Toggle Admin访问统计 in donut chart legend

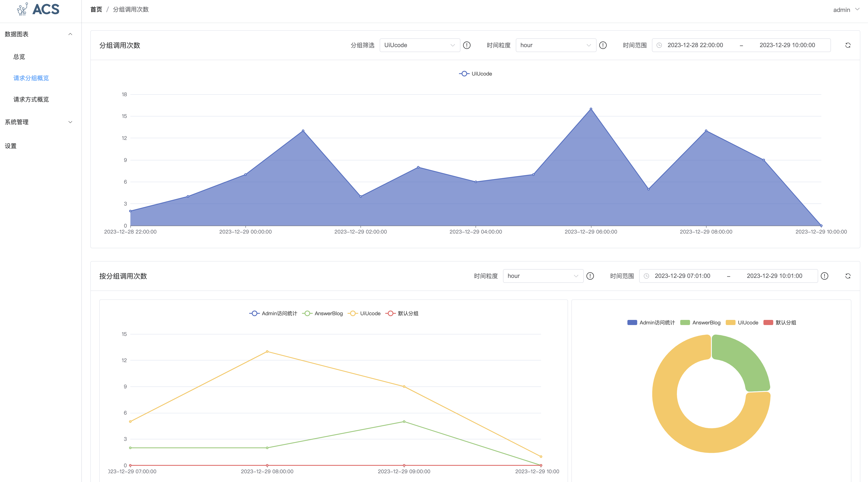651,322
